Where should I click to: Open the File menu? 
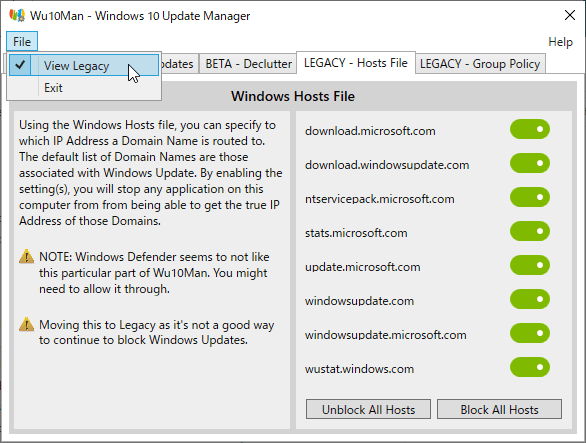click(x=22, y=41)
